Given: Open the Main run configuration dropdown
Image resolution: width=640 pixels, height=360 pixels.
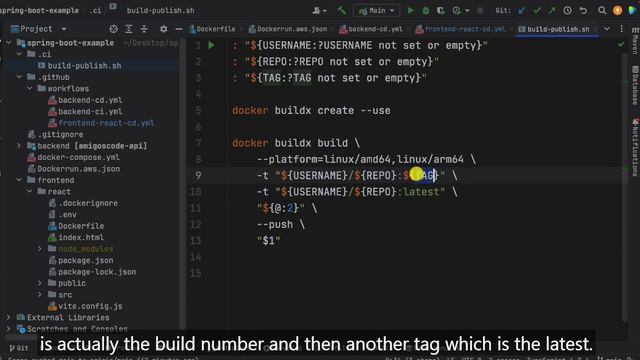Looking at the screenshot, I should pos(376,11).
